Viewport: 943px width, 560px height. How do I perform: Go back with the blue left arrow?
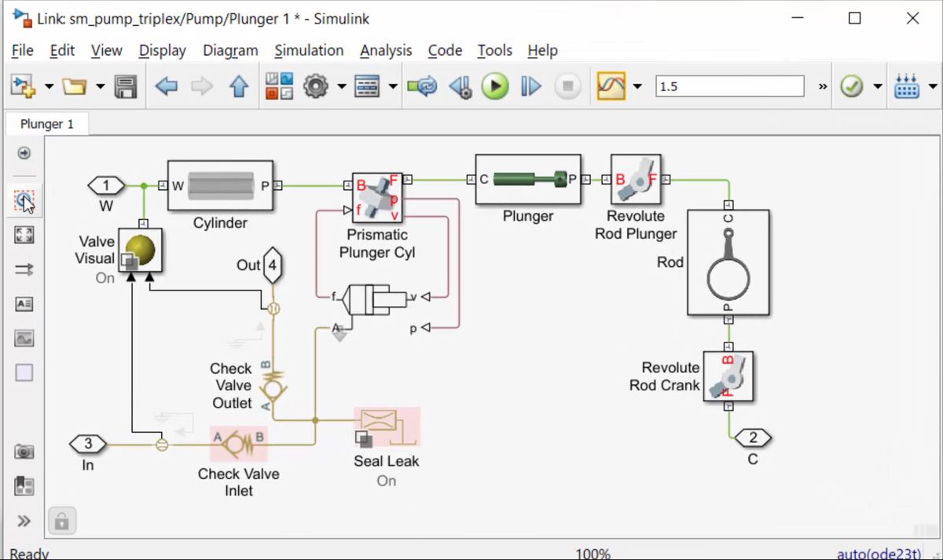167,86
